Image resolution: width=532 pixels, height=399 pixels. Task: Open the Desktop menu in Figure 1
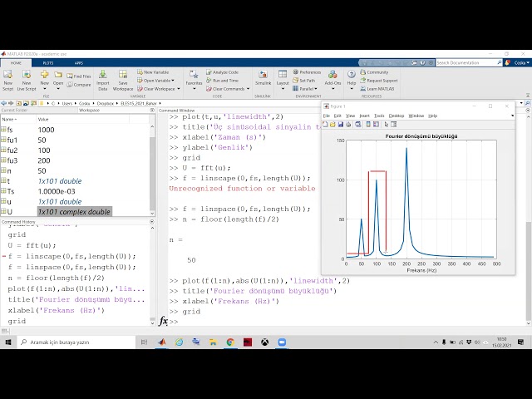click(x=396, y=116)
